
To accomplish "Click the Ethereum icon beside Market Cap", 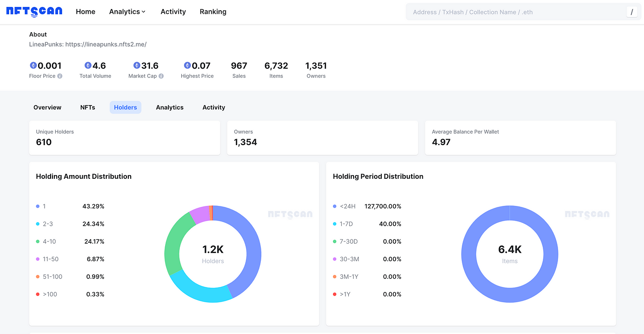I will click(x=137, y=65).
